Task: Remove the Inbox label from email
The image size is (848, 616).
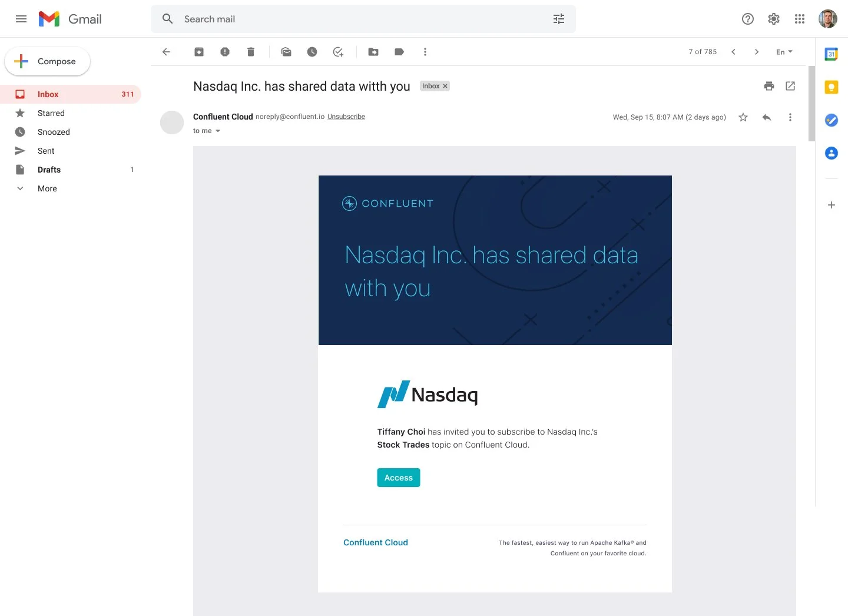Action: point(445,86)
